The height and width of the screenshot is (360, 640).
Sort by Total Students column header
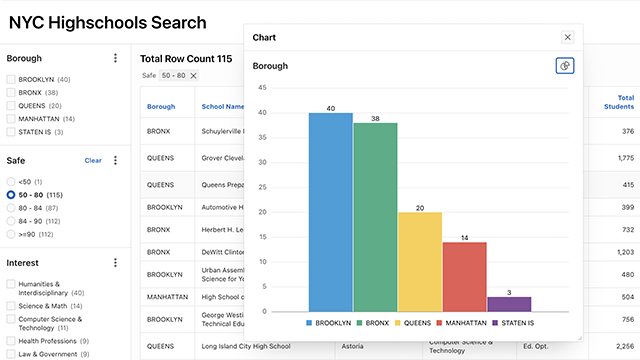[x=619, y=102]
